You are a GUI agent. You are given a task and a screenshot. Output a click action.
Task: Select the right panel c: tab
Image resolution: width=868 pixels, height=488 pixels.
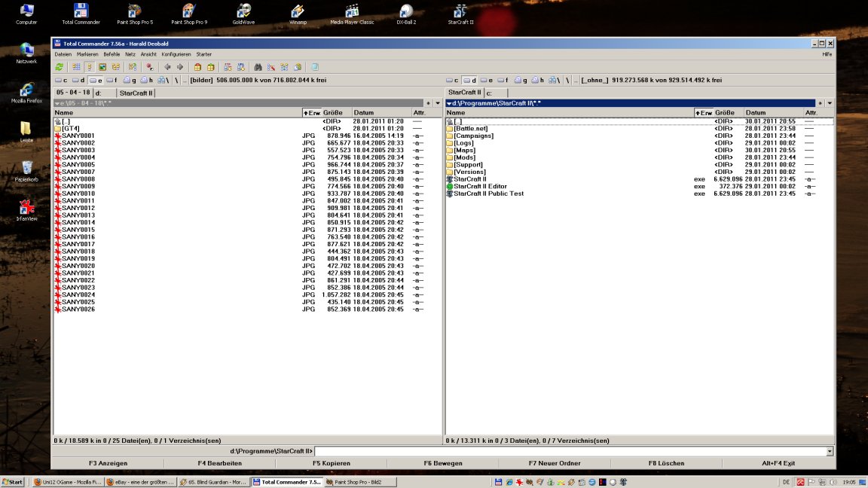(496, 93)
